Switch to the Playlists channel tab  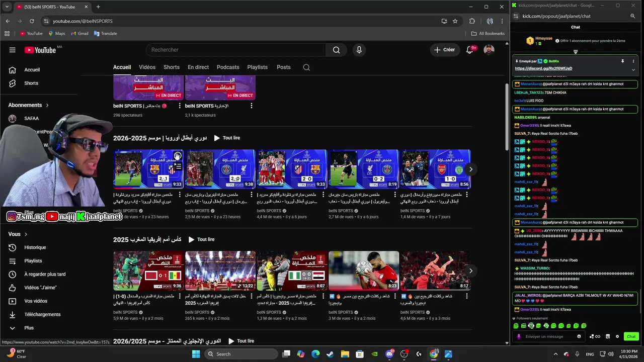[x=258, y=67]
